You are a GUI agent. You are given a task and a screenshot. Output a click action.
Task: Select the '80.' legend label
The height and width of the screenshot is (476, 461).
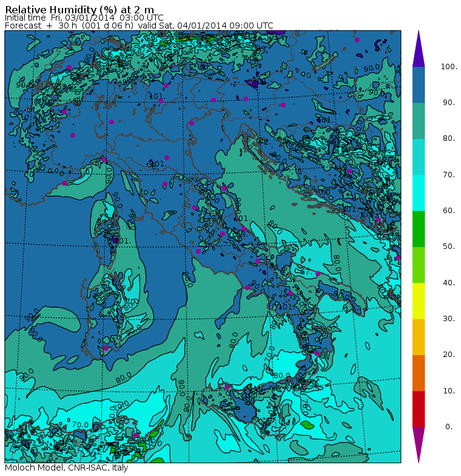(449, 138)
